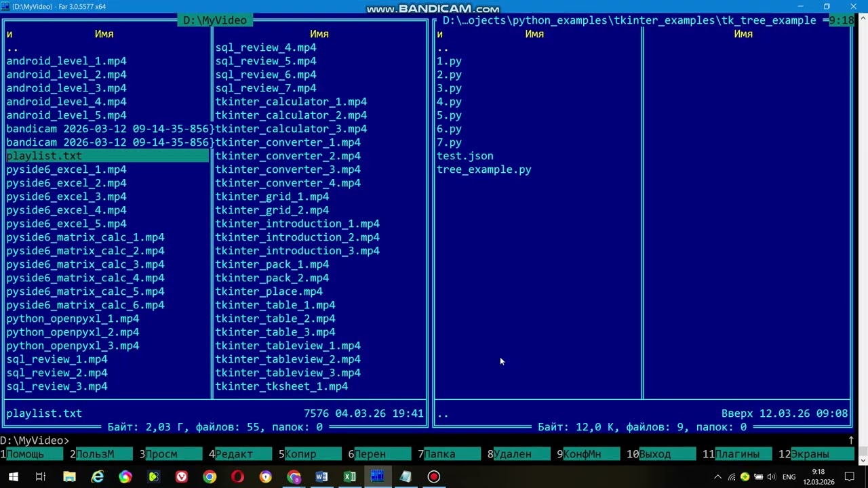Image resolution: width=868 pixels, height=488 pixels.
Task: Select android_level_5.mp4 file
Action: (66, 115)
